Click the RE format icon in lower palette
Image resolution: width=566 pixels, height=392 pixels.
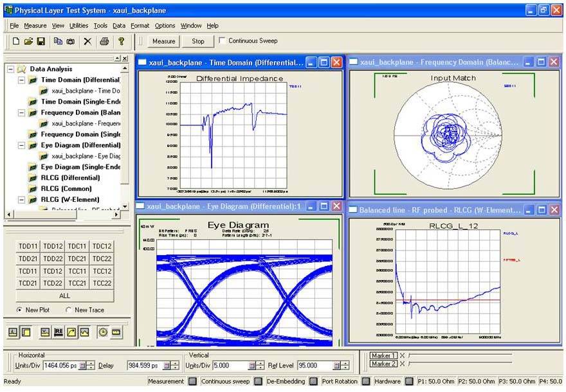pyautogui.click(x=58, y=332)
